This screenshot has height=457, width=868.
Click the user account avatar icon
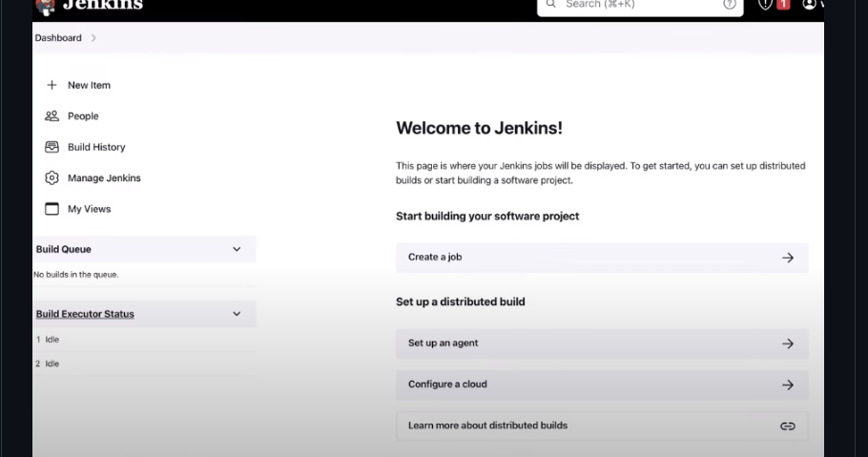click(809, 5)
